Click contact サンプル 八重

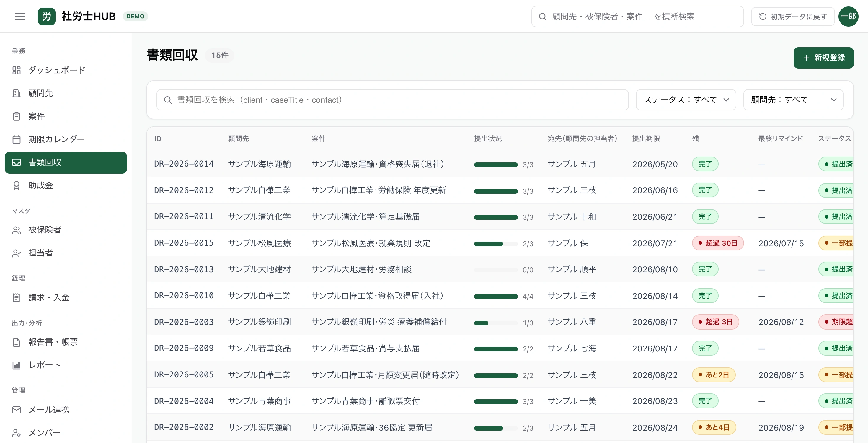click(572, 322)
